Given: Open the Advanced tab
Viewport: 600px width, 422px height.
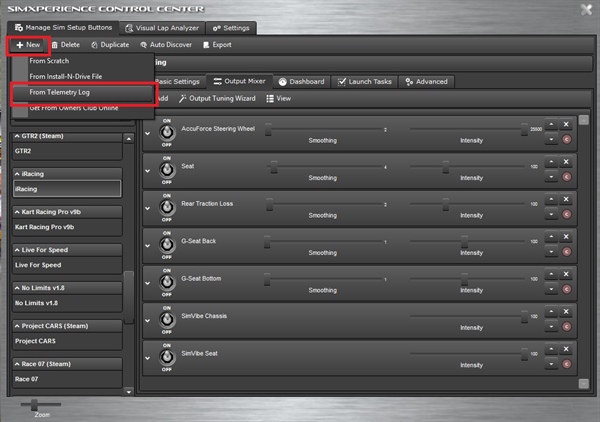Looking at the screenshot, I should tap(426, 81).
